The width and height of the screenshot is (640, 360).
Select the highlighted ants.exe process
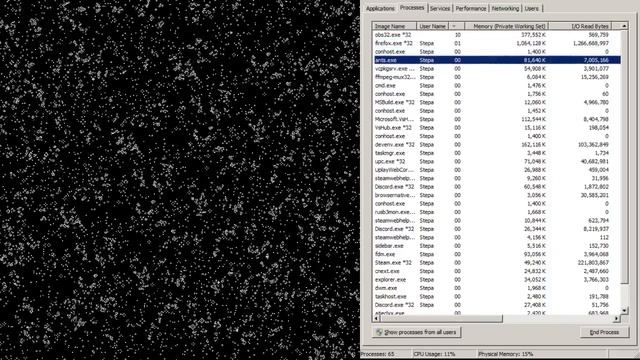coord(497,60)
